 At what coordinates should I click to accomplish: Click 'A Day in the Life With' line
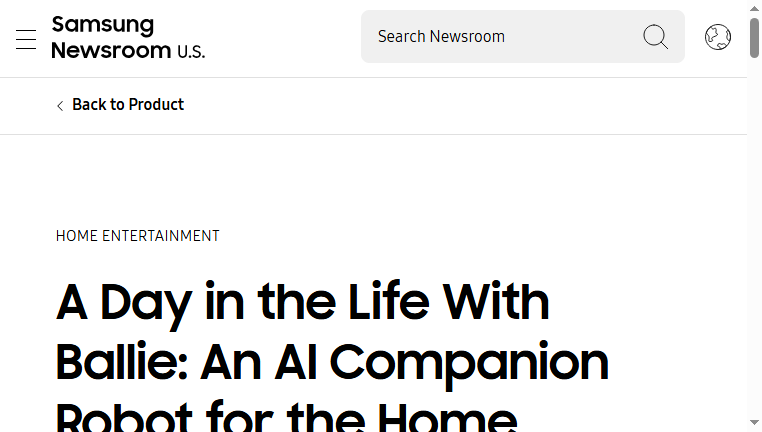tap(303, 303)
